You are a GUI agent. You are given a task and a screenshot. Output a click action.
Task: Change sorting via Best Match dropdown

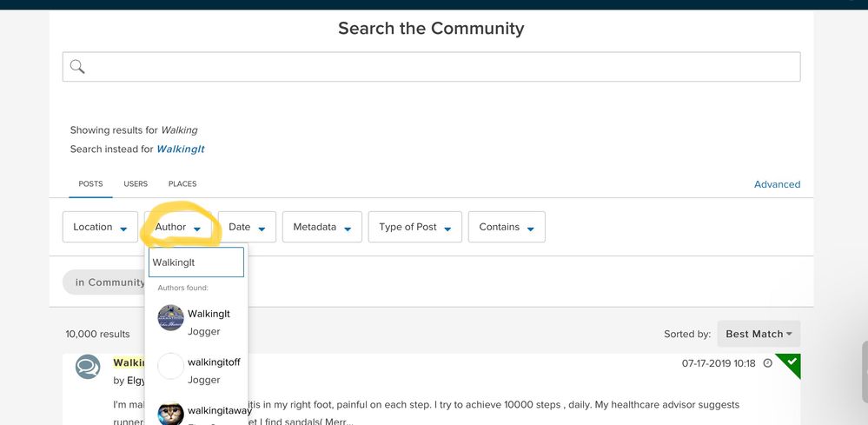pos(759,334)
